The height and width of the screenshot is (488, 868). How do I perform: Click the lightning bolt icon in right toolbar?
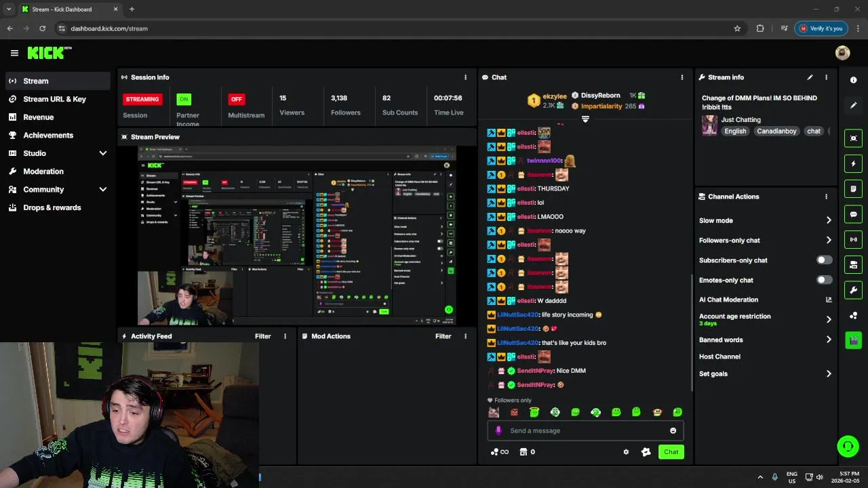854,163
